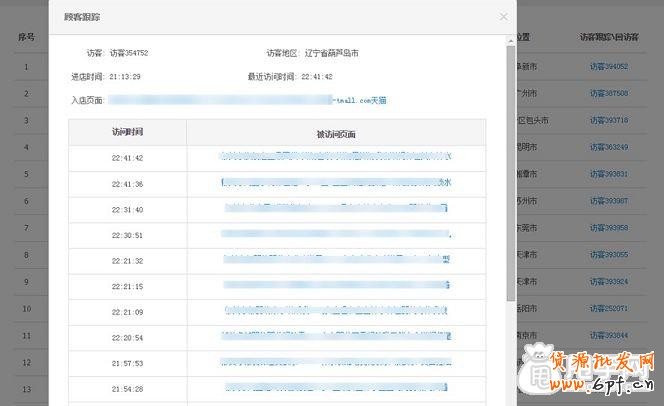This screenshot has width=664, height=406.
Task: Open visitor link 访客387508
Action: click(x=608, y=93)
